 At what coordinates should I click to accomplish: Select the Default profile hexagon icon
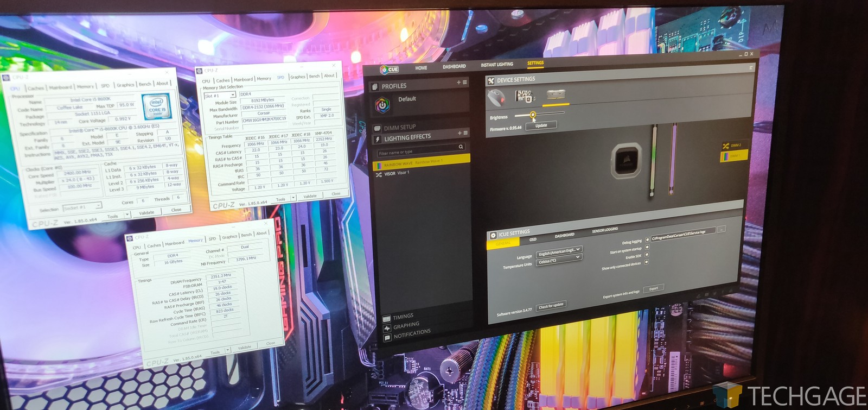382,104
